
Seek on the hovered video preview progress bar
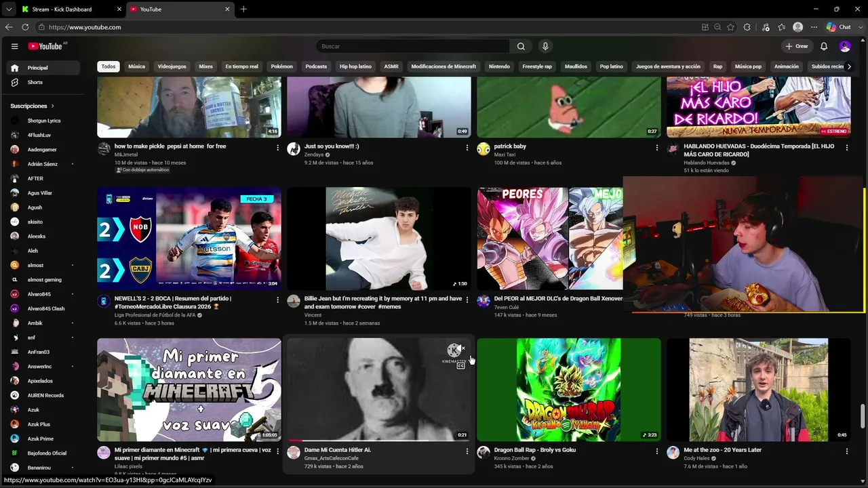pos(378,441)
